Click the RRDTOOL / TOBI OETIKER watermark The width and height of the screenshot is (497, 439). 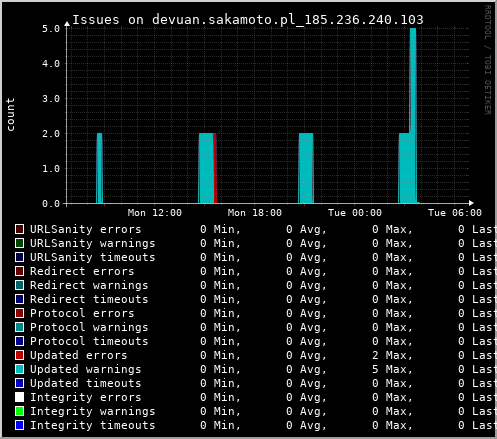tap(488, 60)
